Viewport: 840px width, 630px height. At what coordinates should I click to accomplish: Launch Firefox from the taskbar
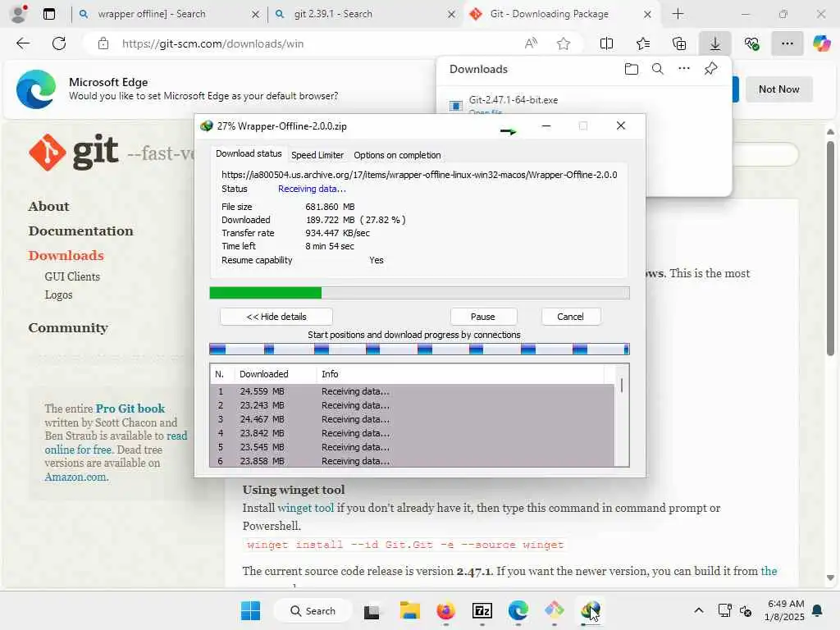pos(445,610)
